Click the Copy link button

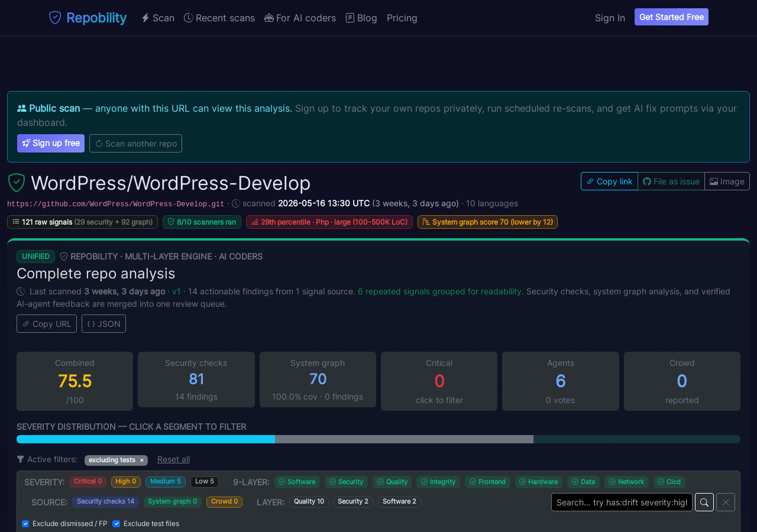click(x=609, y=181)
